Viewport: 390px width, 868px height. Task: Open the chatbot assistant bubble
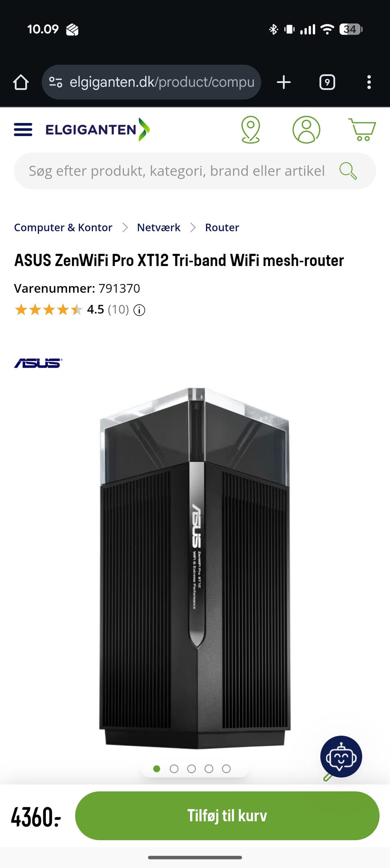(x=341, y=757)
